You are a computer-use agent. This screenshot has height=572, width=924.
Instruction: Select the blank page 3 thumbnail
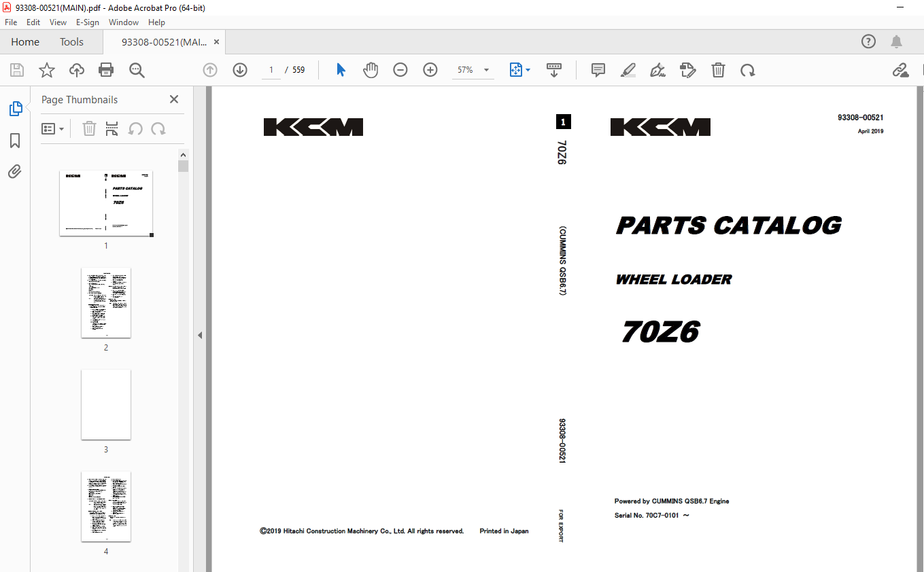[106, 404]
